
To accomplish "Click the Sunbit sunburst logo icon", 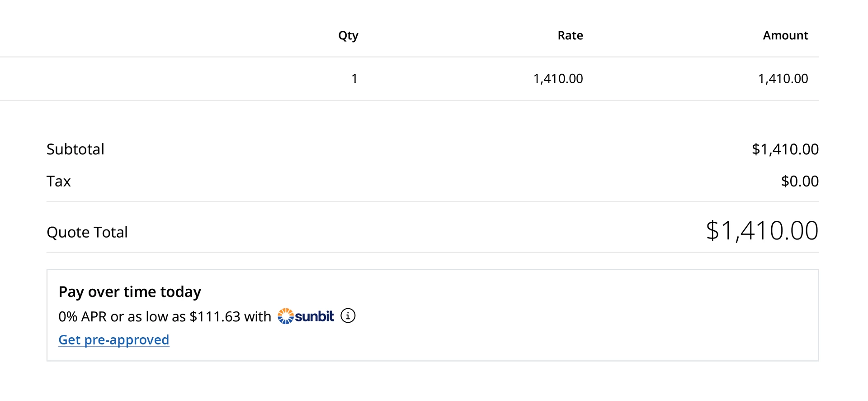I will point(285,316).
